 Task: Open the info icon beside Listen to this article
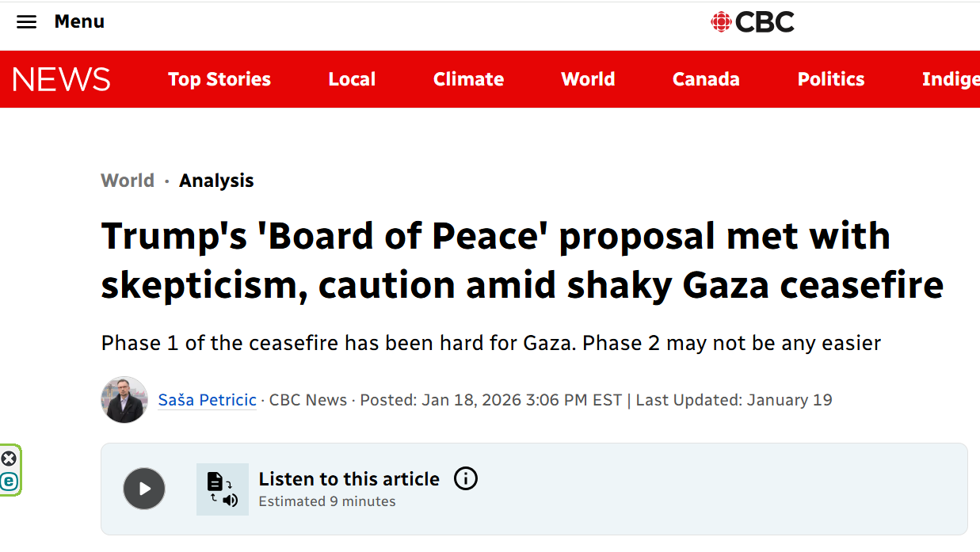(466, 478)
